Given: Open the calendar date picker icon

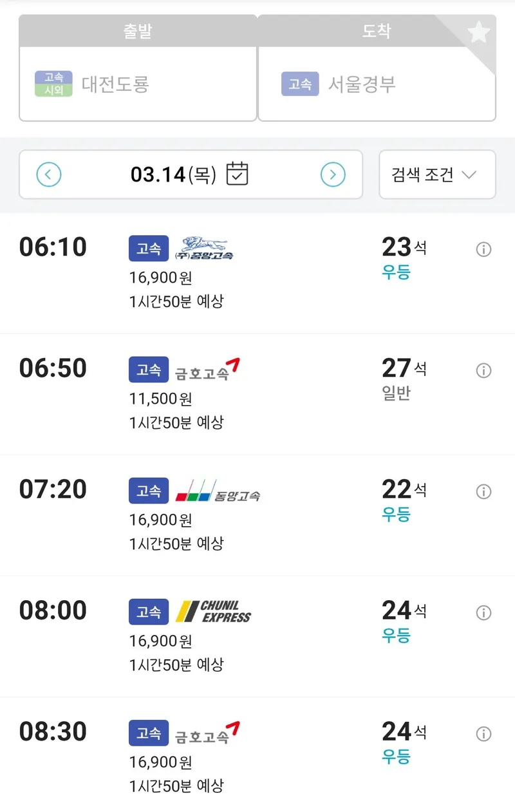Looking at the screenshot, I should coord(238,174).
